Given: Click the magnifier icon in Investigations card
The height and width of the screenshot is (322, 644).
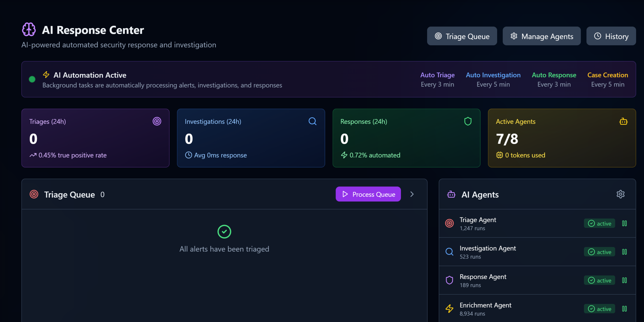Looking at the screenshot, I should coord(312,121).
